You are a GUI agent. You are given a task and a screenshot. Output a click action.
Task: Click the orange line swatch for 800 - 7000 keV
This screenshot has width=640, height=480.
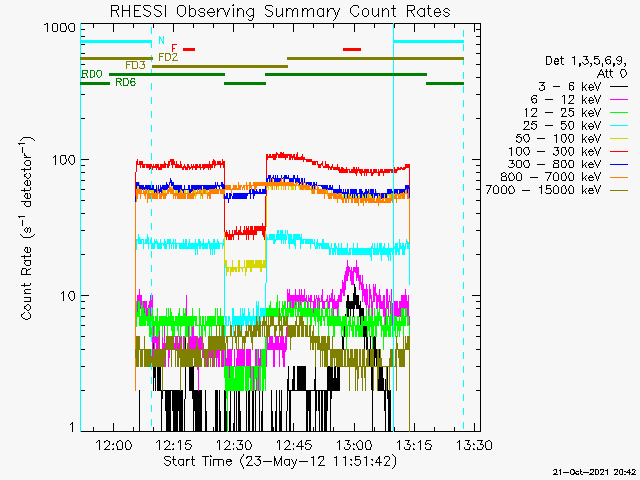619,178
